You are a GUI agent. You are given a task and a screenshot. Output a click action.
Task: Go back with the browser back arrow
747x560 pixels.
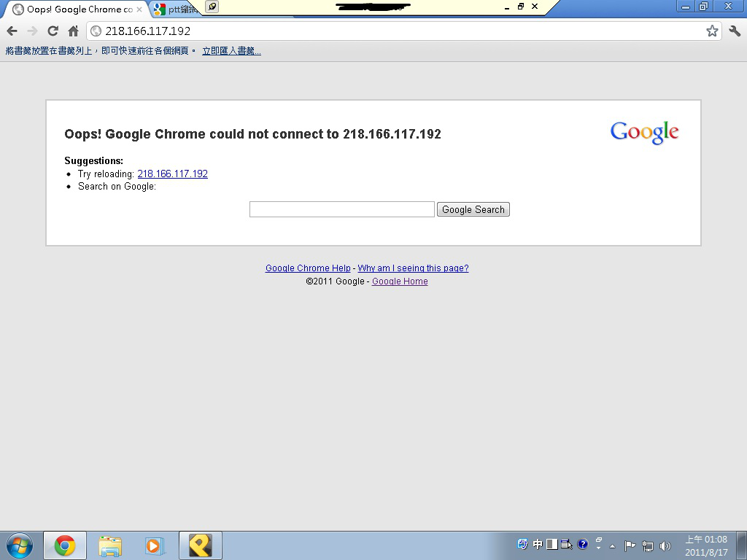pyautogui.click(x=12, y=31)
